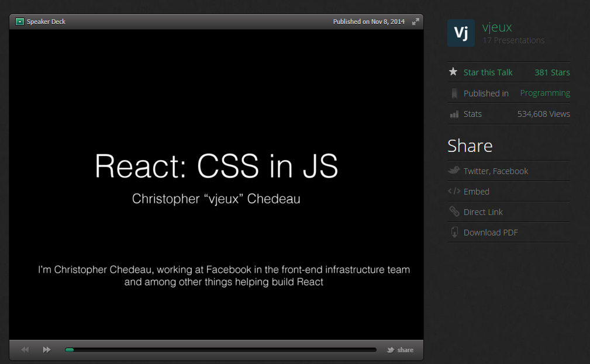The height and width of the screenshot is (364, 590).
Task: Click the star icon
Action: [x=453, y=71]
